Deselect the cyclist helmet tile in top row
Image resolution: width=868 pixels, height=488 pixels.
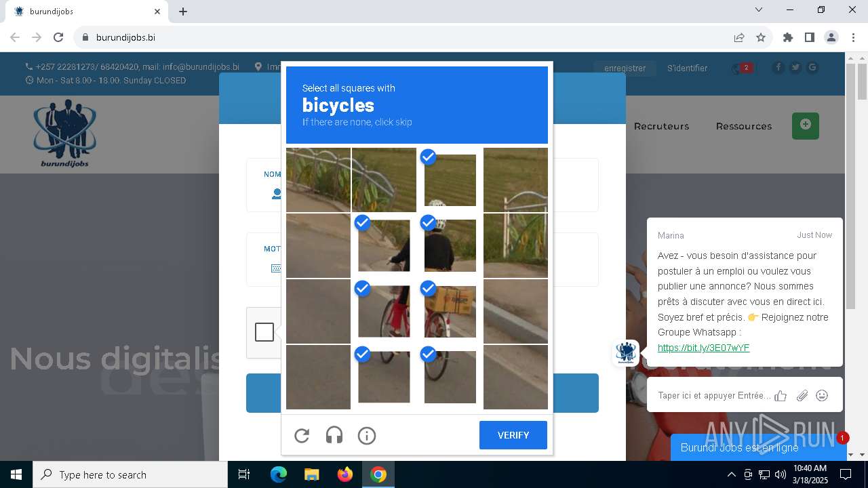click(x=450, y=180)
